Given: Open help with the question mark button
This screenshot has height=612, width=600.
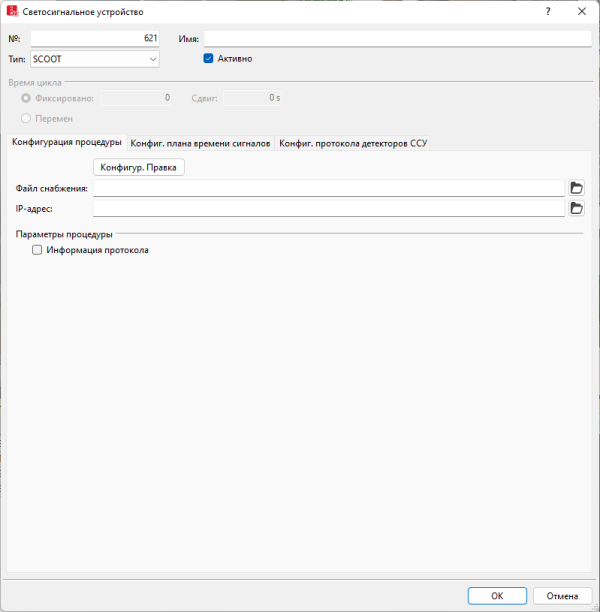Looking at the screenshot, I should (547, 12).
